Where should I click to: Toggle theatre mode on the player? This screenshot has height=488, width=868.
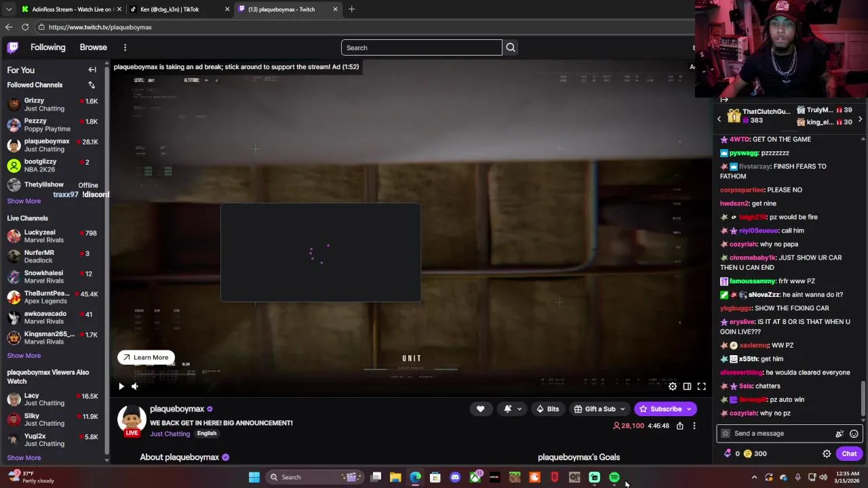coord(687,386)
